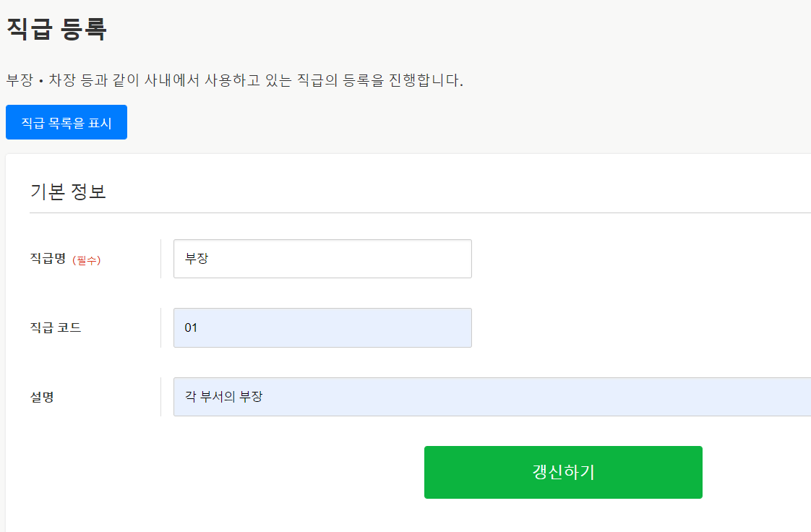
Task: Click the page description sentence under the heading
Action: pyautogui.click(x=234, y=80)
